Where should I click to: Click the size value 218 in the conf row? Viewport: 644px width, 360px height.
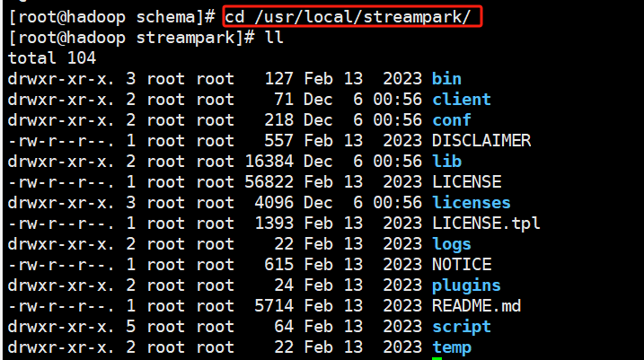point(278,120)
